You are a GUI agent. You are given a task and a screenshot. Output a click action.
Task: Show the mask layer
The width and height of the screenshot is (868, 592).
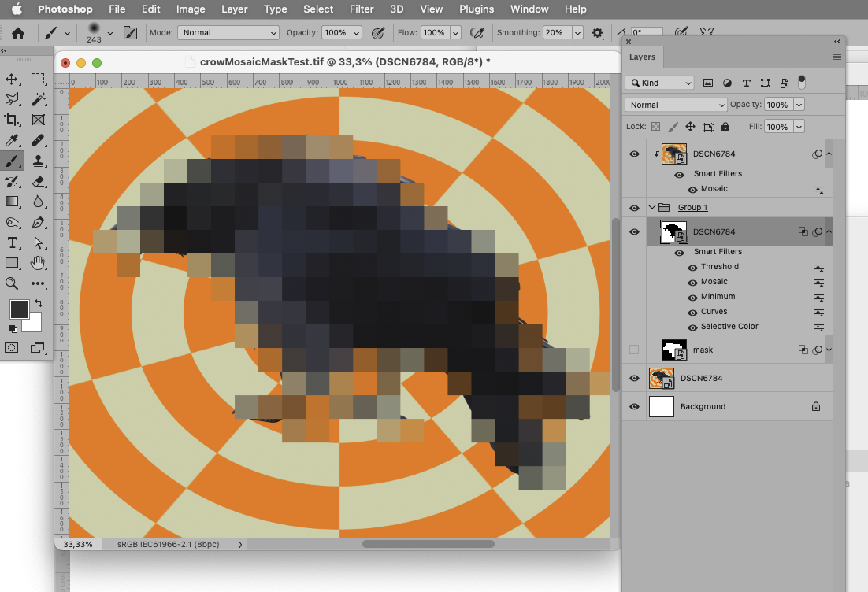(633, 350)
